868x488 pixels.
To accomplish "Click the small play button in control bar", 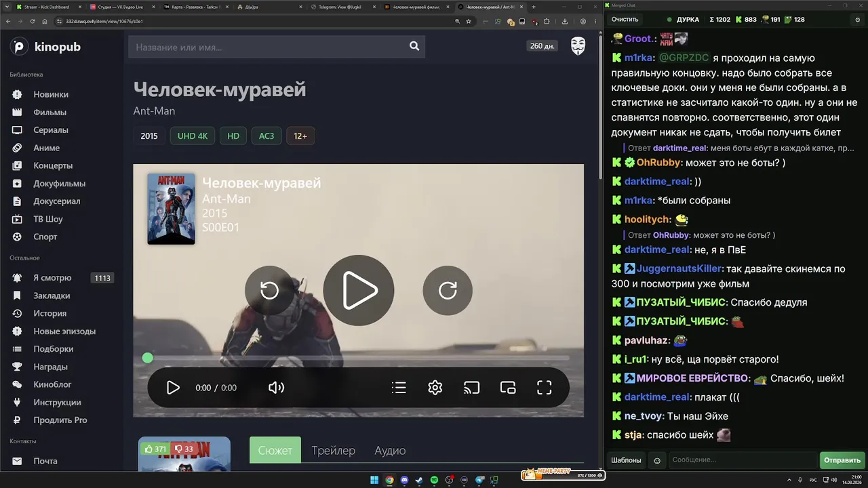I will pos(173,388).
